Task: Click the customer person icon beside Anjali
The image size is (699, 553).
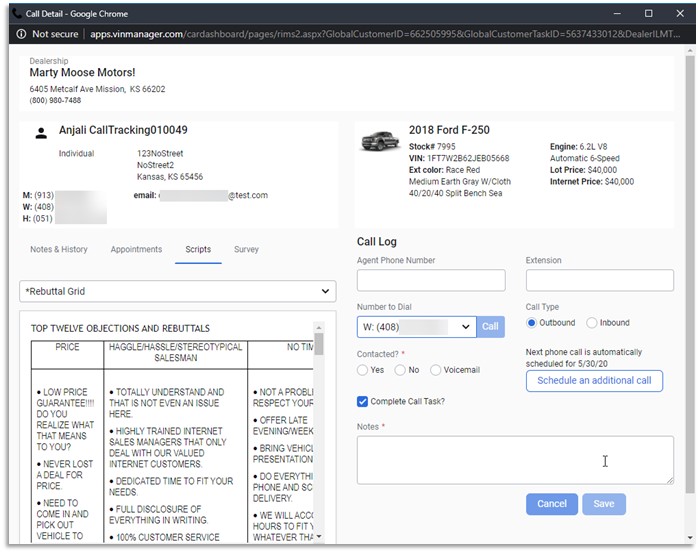Action: 41,133
